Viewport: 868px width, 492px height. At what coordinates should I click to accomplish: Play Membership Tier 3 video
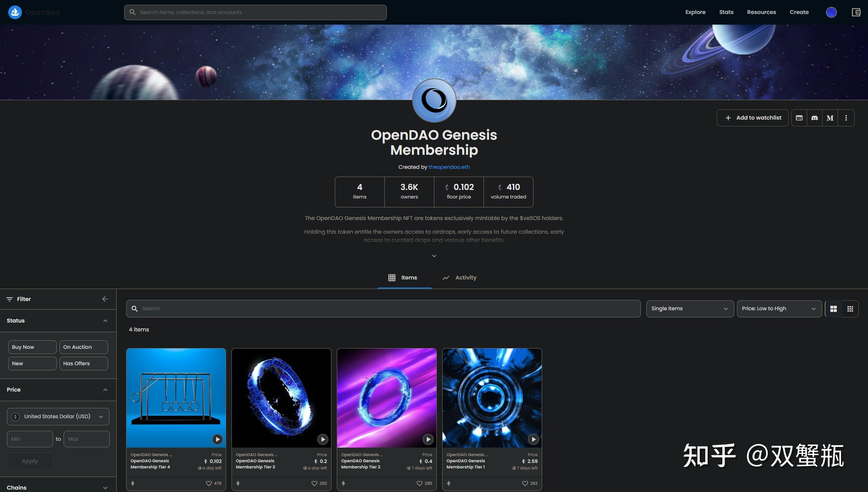[x=323, y=439]
